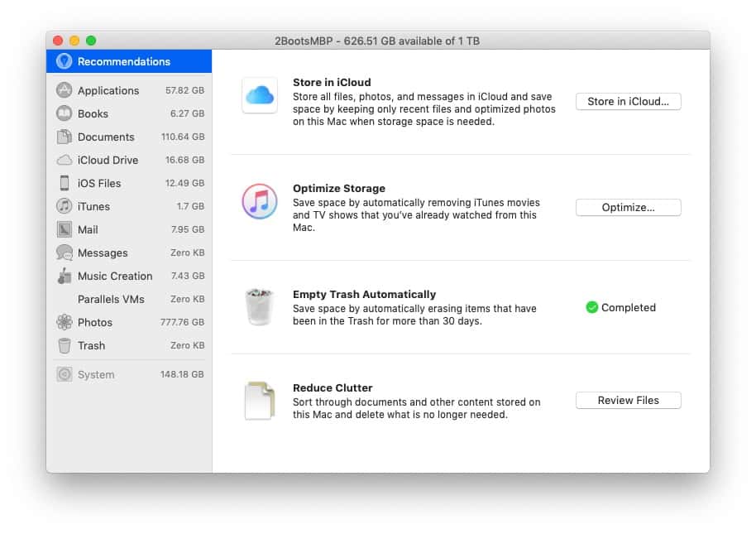Open the Documents category
Screen dimensions: 756x534
(x=106, y=137)
